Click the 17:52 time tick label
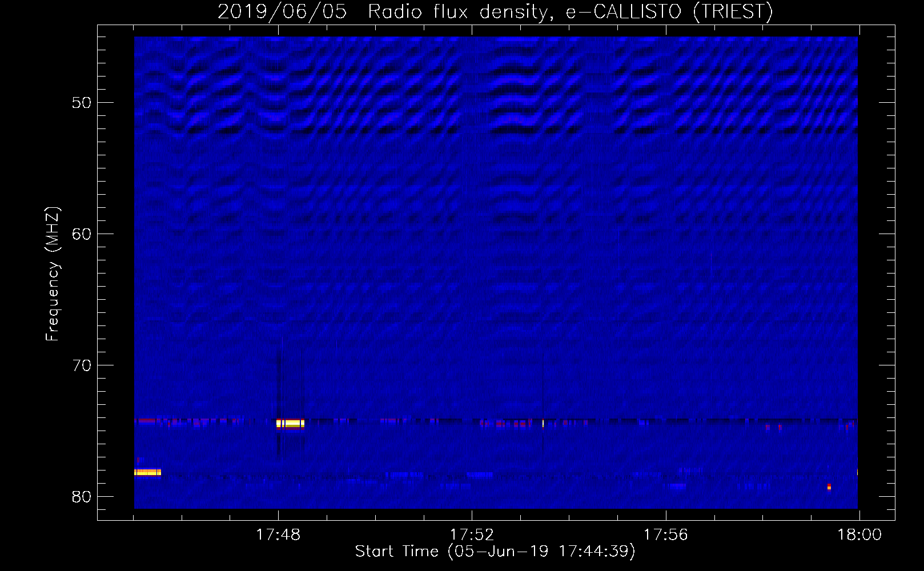 [472, 535]
